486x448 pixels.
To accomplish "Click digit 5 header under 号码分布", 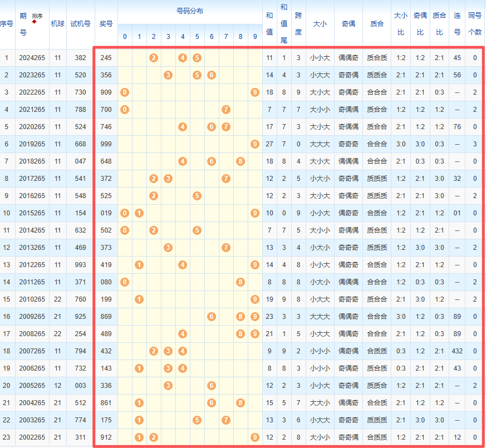I will click(x=197, y=37).
